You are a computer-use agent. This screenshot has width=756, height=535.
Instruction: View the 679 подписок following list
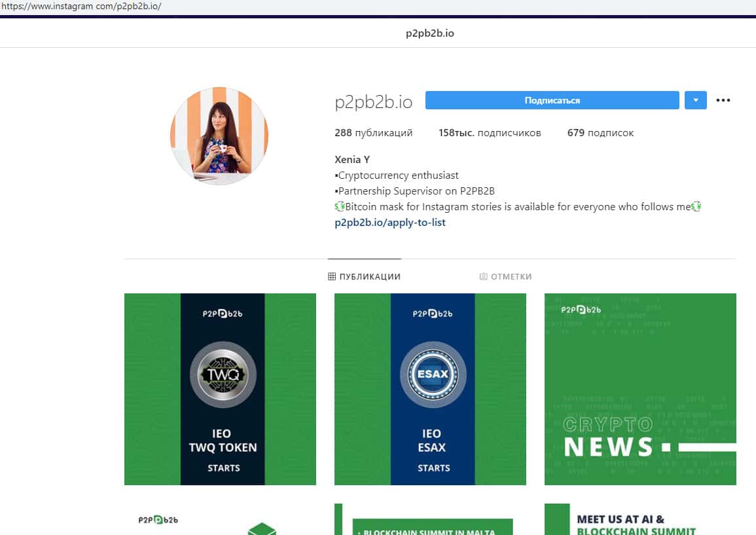point(600,133)
